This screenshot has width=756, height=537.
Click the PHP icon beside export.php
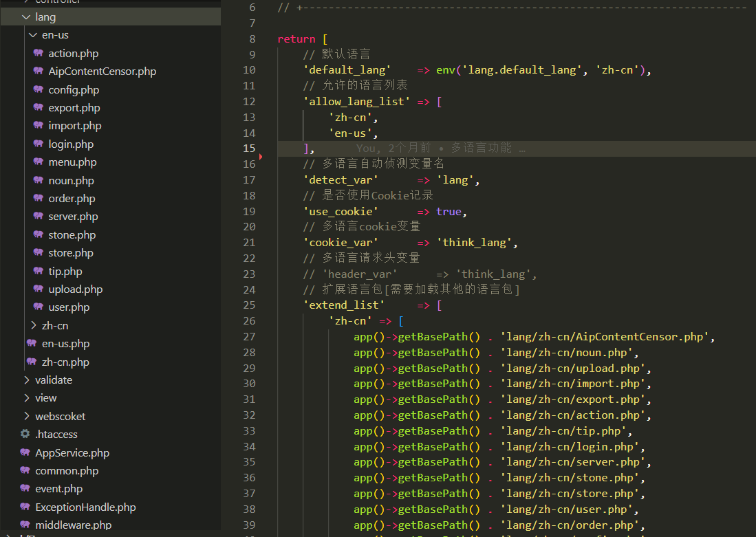pos(38,107)
